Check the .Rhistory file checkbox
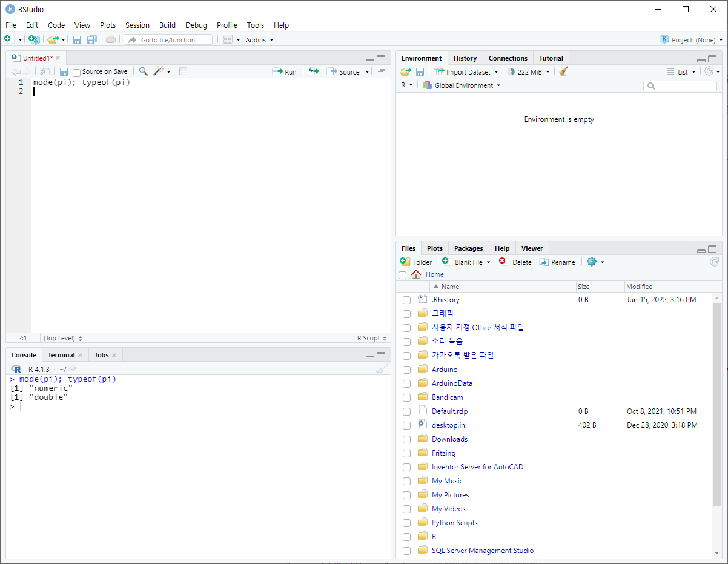 (x=406, y=300)
